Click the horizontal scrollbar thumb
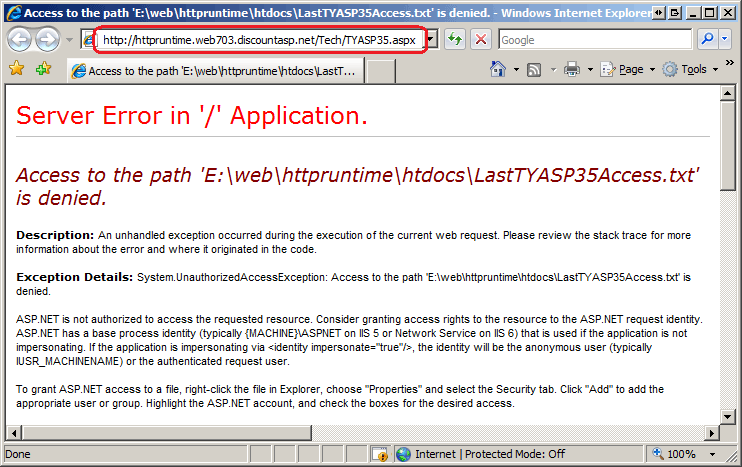This screenshot has width=742, height=467. click(167, 432)
